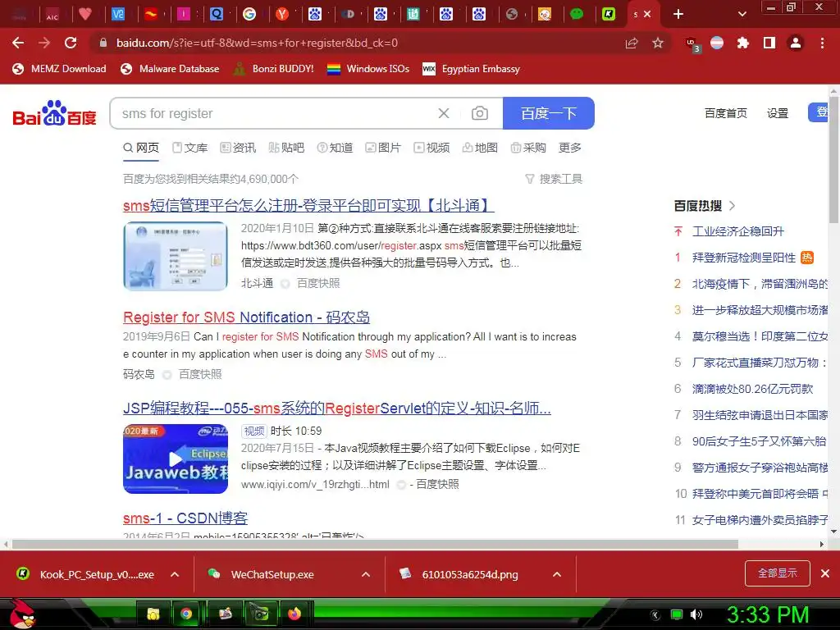Image resolution: width=840 pixels, height=630 pixels.
Task: Open the JSP编程教程 video result title
Action: click(337, 409)
